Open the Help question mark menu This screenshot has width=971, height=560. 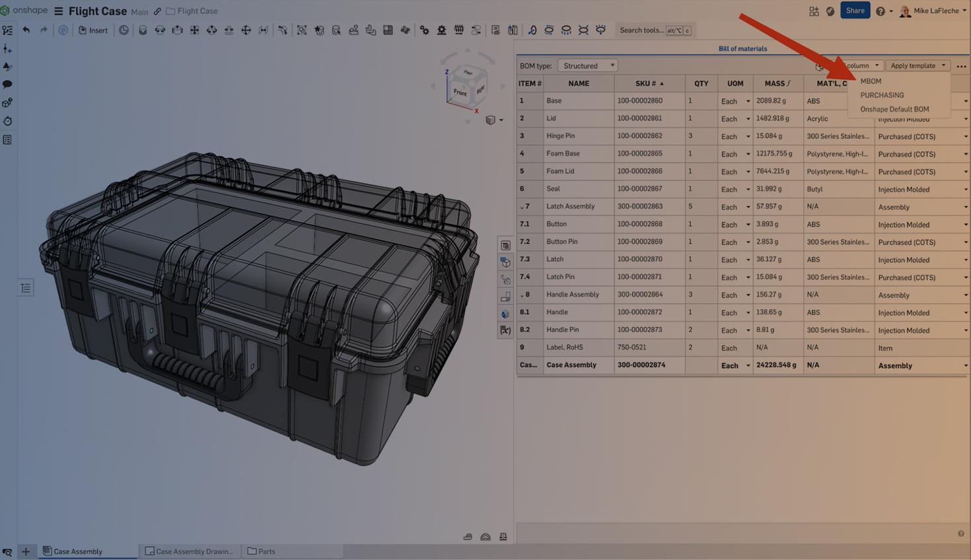click(881, 11)
